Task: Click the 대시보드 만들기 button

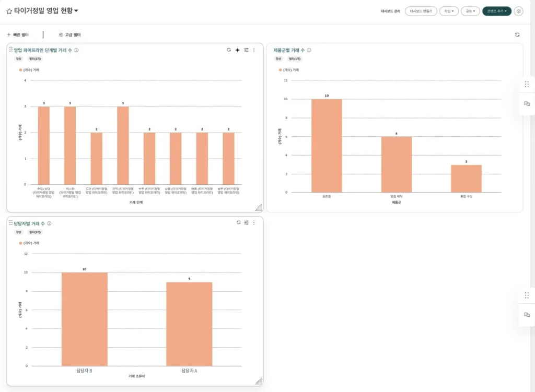Action: (421, 11)
